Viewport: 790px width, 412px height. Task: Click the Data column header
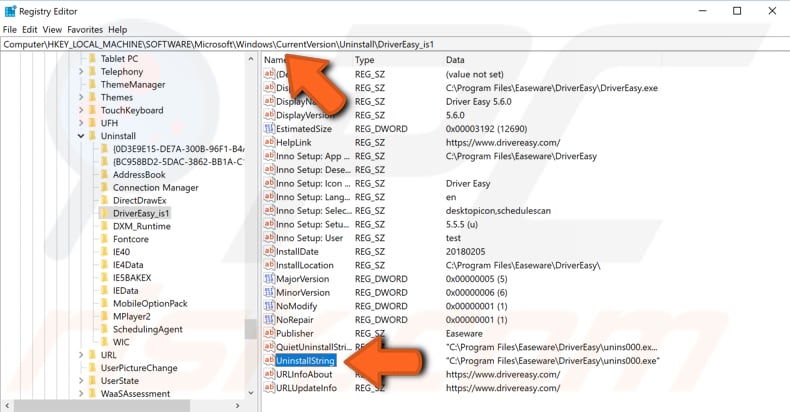tap(455, 60)
